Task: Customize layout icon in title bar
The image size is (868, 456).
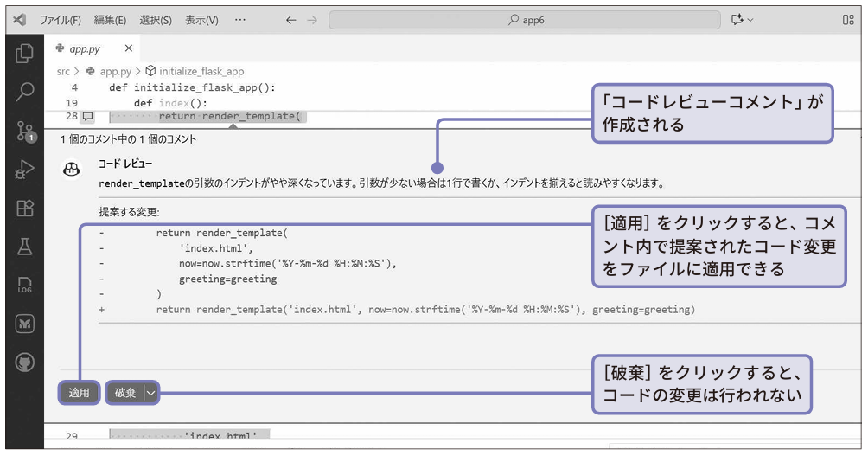Action: [848, 19]
